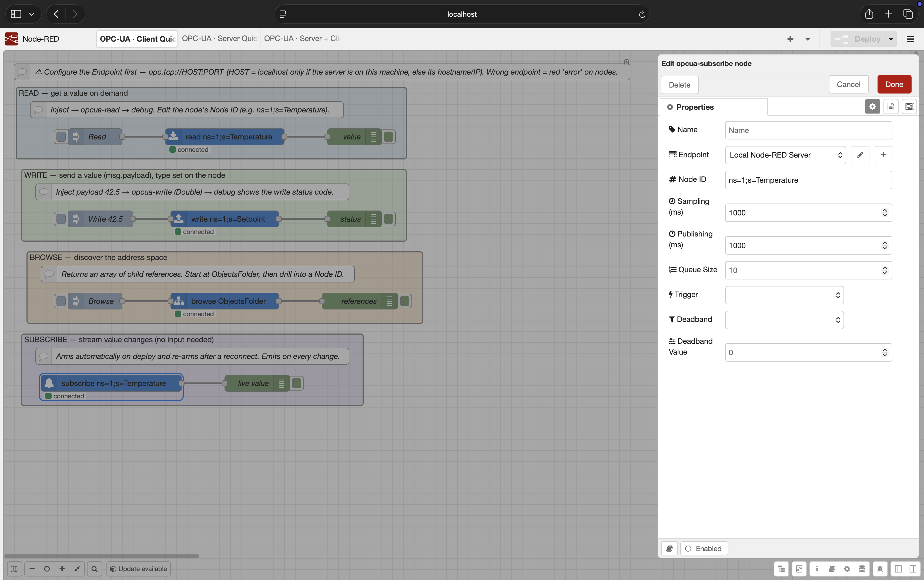
Task: Open the Deploy options arrow
Action: (x=891, y=39)
